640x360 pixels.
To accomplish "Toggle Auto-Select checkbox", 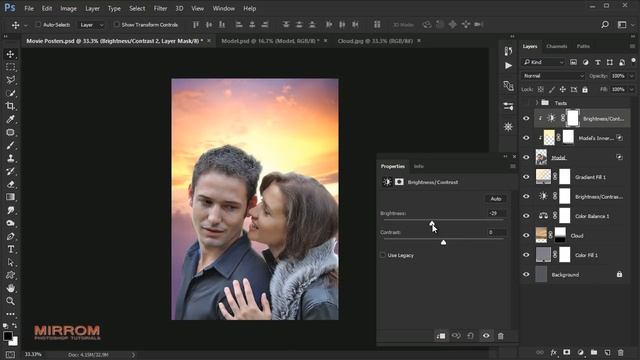I will [38, 25].
